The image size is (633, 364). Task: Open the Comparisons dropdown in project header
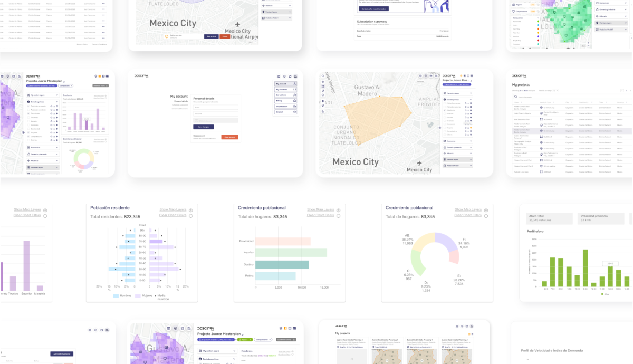point(66,85)
